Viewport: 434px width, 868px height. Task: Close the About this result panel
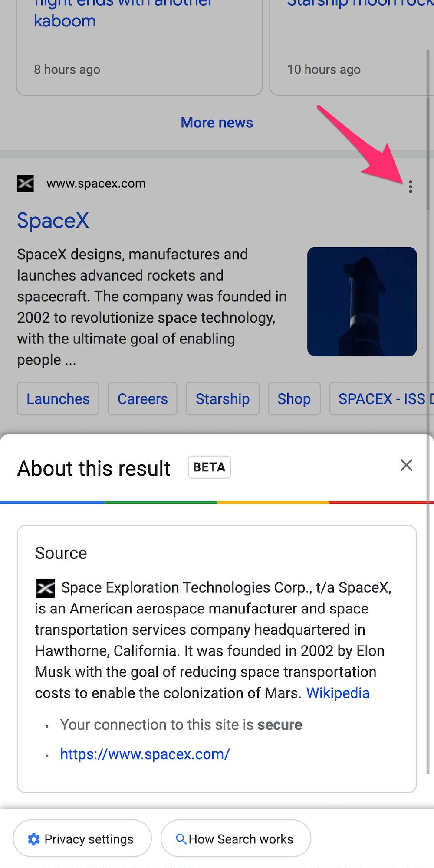pyautogui.click(x=406, y=465)
